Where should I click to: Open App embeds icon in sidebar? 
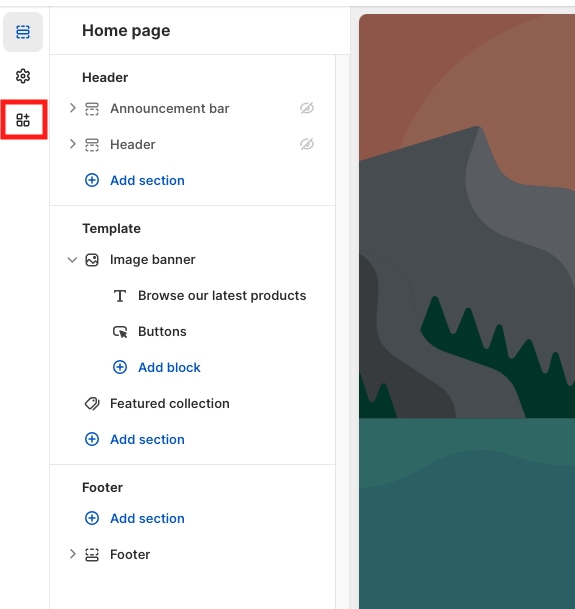[x=23, y=120]
